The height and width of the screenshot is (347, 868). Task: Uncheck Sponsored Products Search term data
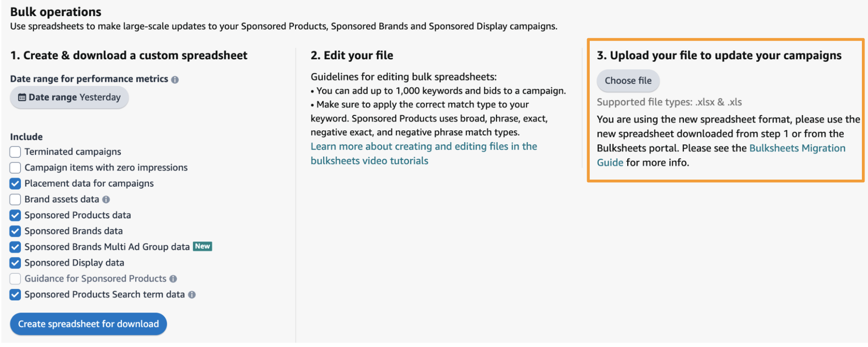point(15,295)
